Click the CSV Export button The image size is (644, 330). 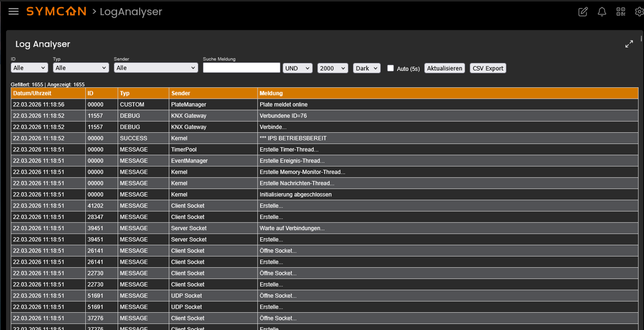coord(488,68)
